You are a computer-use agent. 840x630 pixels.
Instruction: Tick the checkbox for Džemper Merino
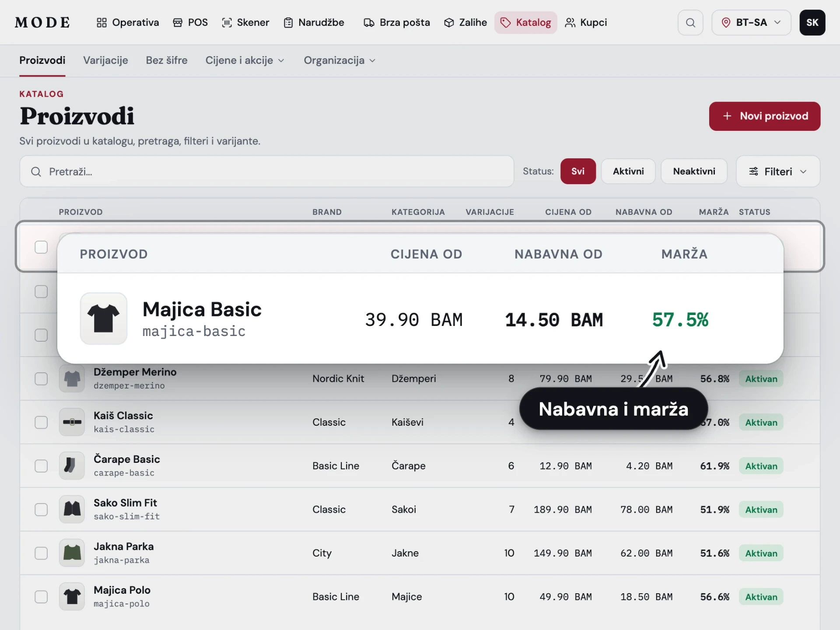point(41,378)
